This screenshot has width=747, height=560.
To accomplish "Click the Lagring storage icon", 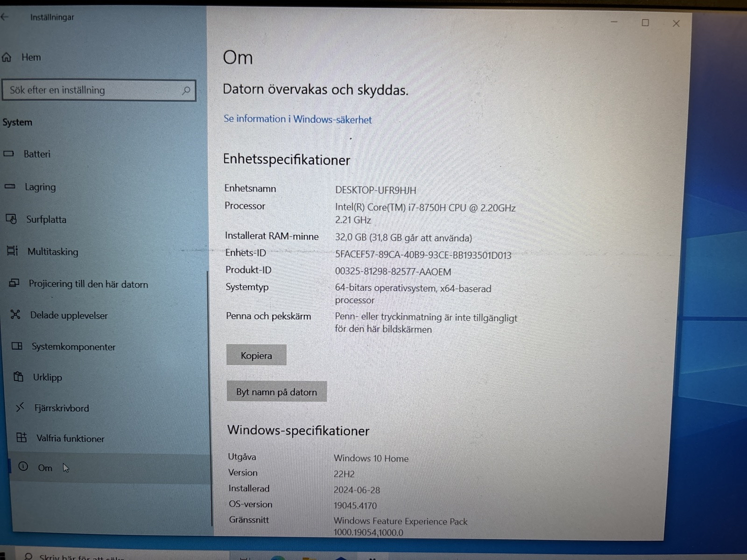I will [x=10, y=187].
